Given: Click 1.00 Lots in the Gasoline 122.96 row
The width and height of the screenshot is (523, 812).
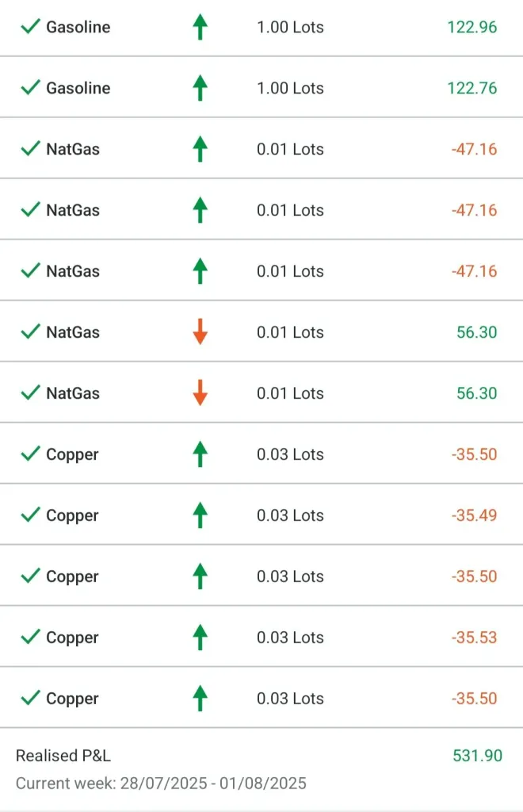Looking at the screenshot, I should coord(290,27).
